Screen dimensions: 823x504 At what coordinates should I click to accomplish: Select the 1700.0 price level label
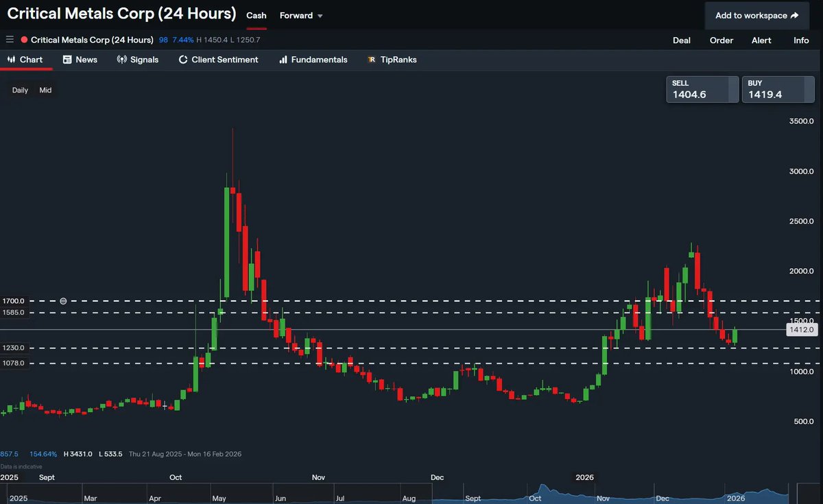click(14, 301)
